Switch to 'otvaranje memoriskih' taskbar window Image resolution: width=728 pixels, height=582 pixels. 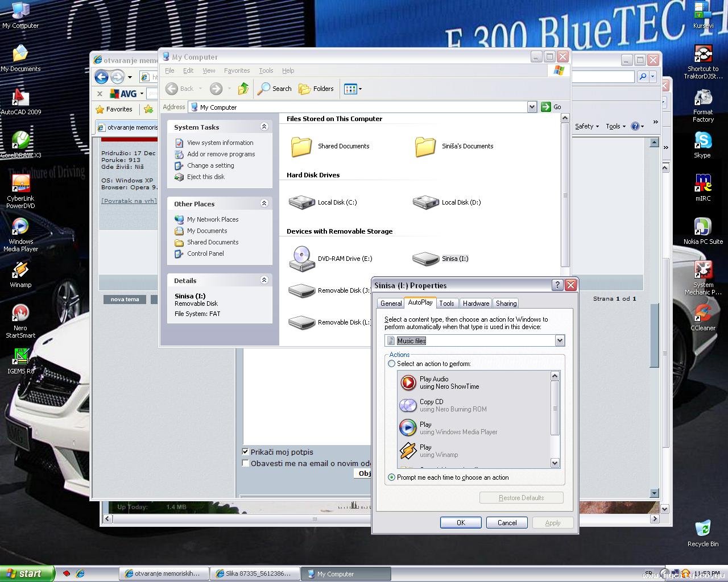click(163, 574)
